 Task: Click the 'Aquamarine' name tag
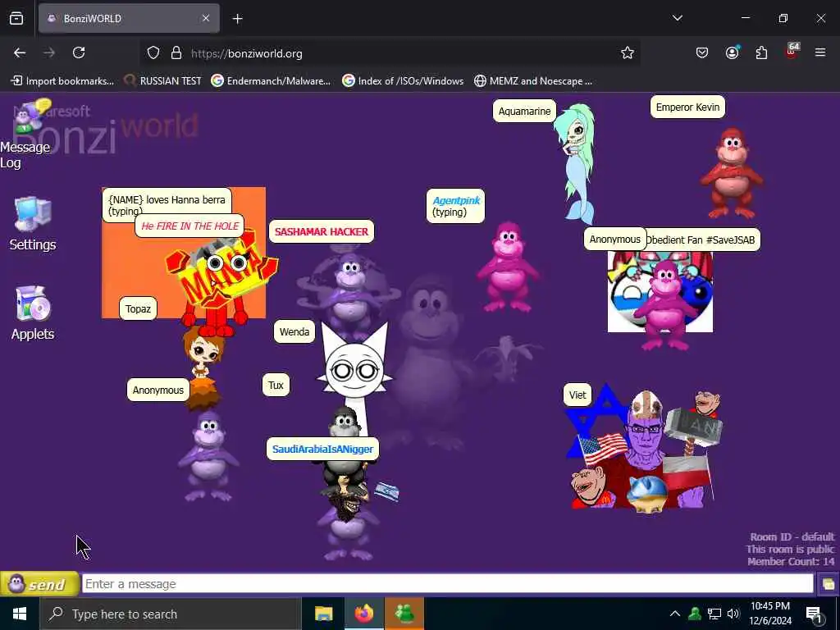click(x=524, y=111)
